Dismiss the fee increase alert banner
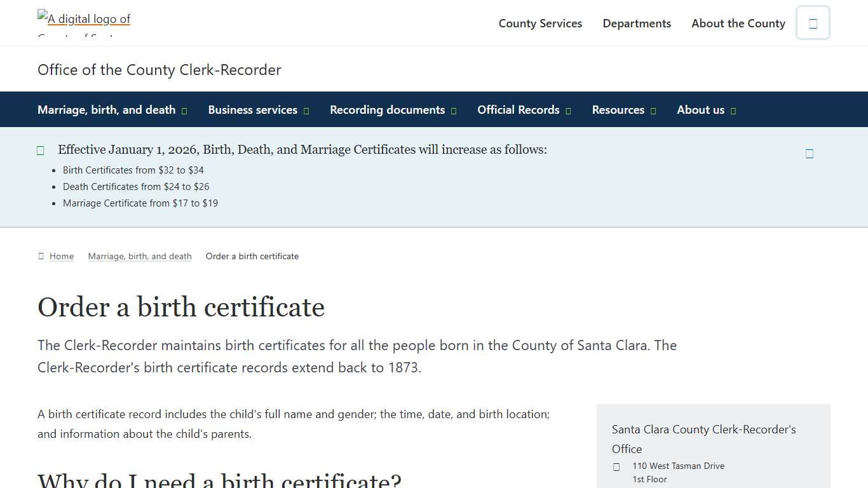Viewport: 868px width, 488px height. [x=810, y=153]
